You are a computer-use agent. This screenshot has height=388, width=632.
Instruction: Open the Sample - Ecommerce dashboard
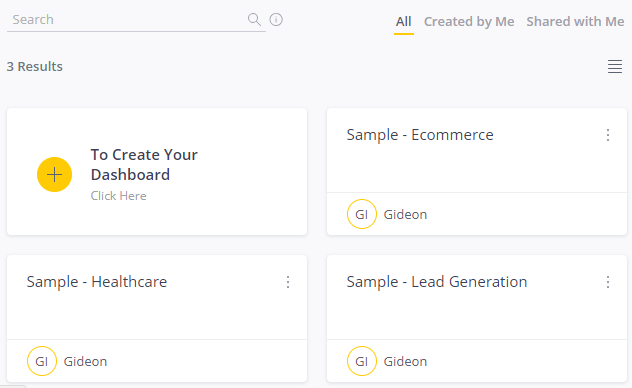click(x=420, y=135)
